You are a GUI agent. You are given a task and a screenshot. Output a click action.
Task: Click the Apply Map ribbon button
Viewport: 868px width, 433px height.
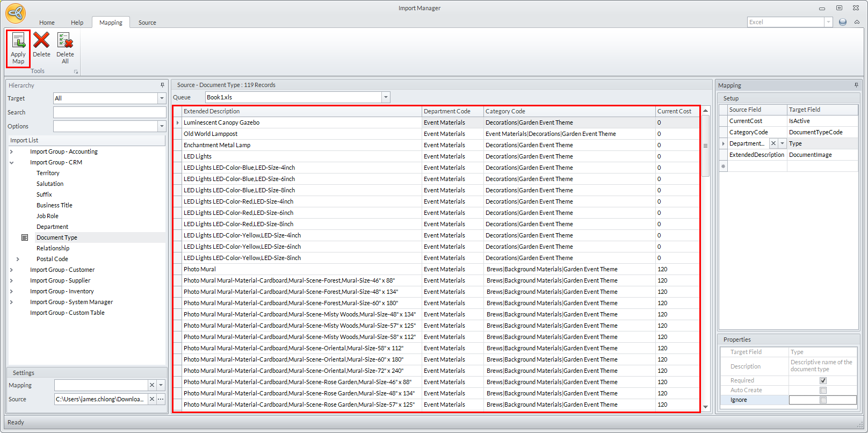click(18, 48)
